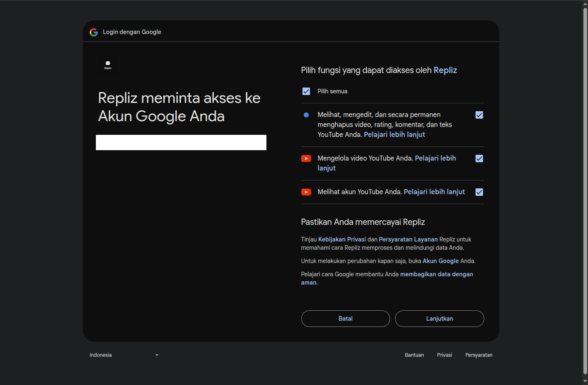The height and width of the screenshot is (385, 588).
Task: Click the Repliz link in the heading
Action: click(445, 70)
